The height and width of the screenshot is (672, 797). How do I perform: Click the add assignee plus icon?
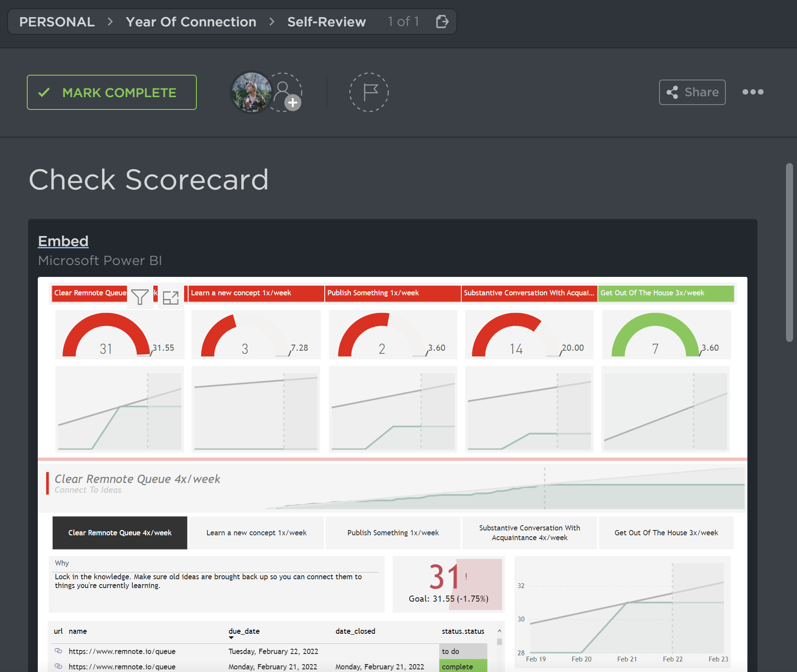click(292, 103)
